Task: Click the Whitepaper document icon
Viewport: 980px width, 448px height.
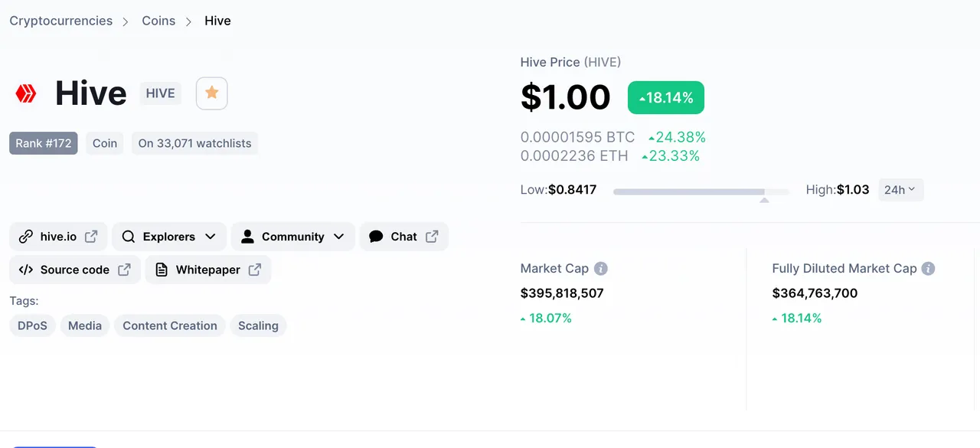Action: (x=162, y=270)
